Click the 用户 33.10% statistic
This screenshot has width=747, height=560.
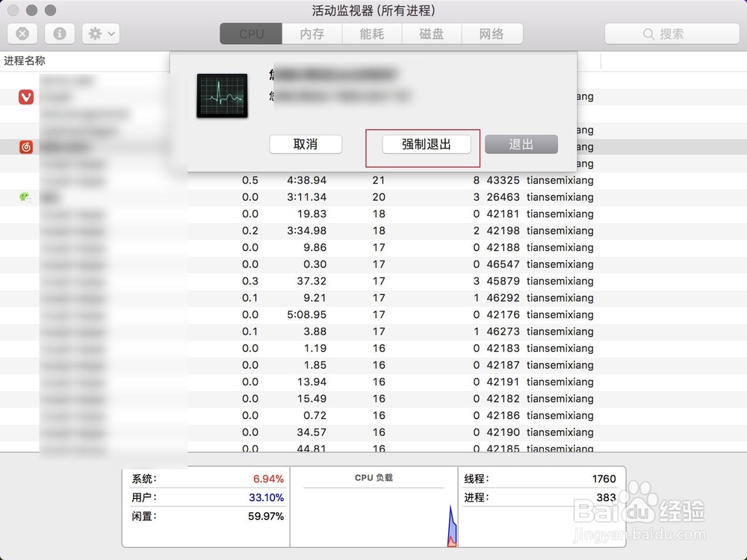coord(207,497)
